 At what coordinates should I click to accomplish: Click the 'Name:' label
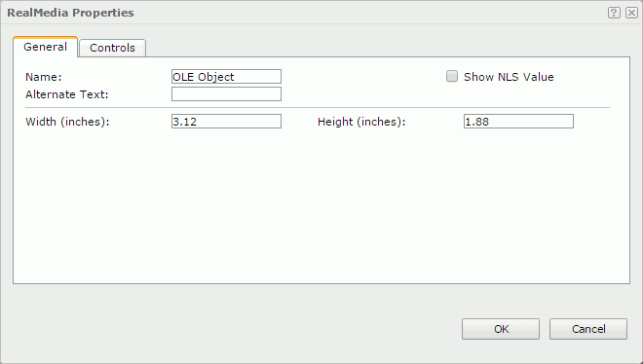44,77
